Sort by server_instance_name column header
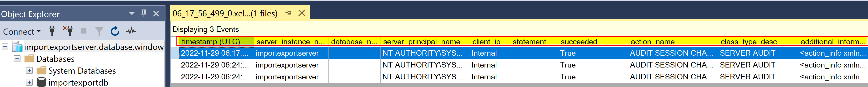868x87 pixels. click(x=291, y=42)
